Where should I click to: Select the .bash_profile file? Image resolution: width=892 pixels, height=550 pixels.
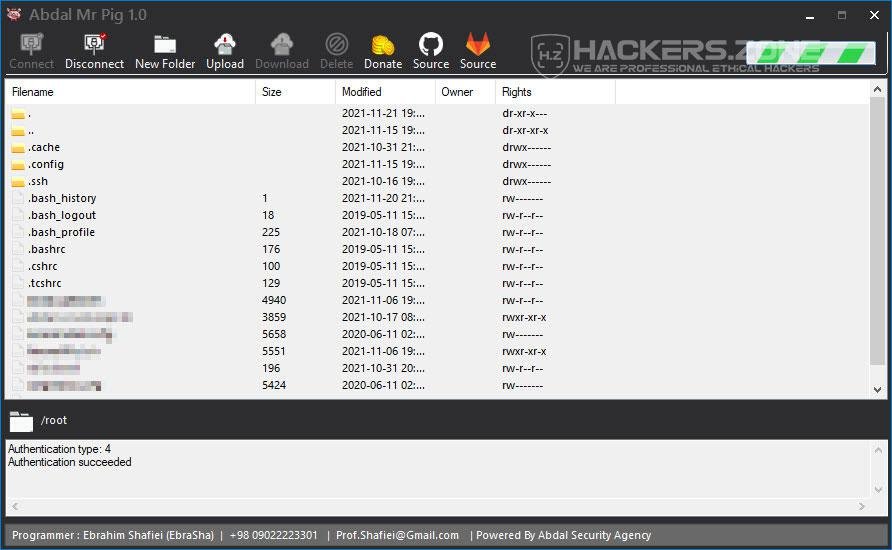61,232
